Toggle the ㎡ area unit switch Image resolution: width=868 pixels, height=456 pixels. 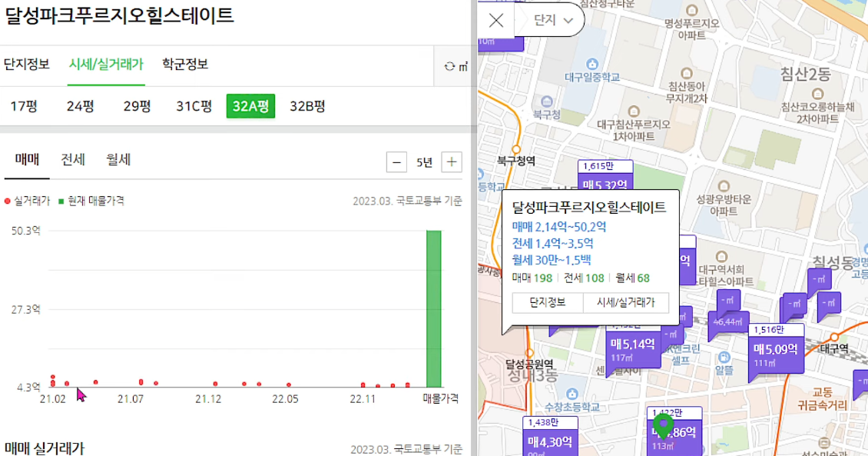(x=456, y=66)
